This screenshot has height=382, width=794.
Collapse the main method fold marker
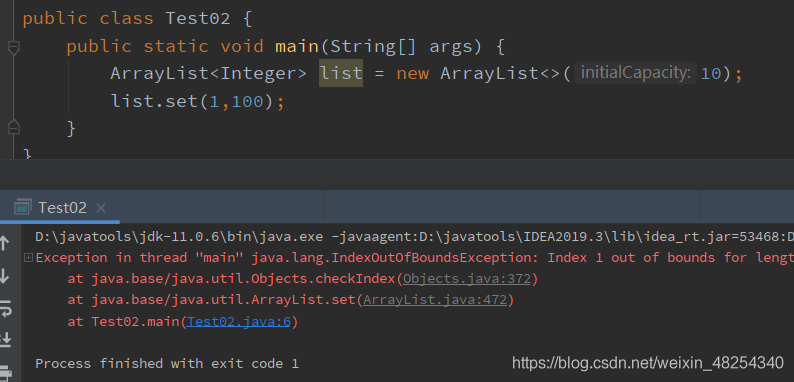pyautogui.click(x=14, y=48)
